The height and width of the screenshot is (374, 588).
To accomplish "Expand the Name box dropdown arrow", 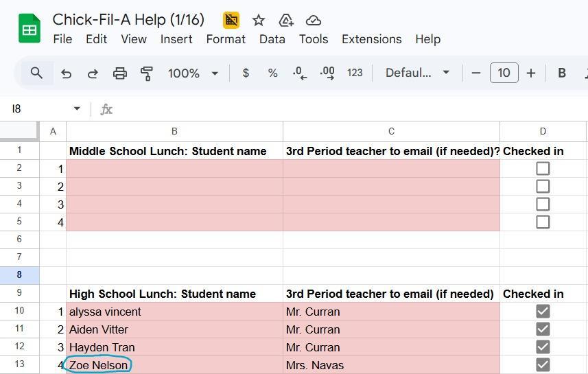I will [77, 109].
